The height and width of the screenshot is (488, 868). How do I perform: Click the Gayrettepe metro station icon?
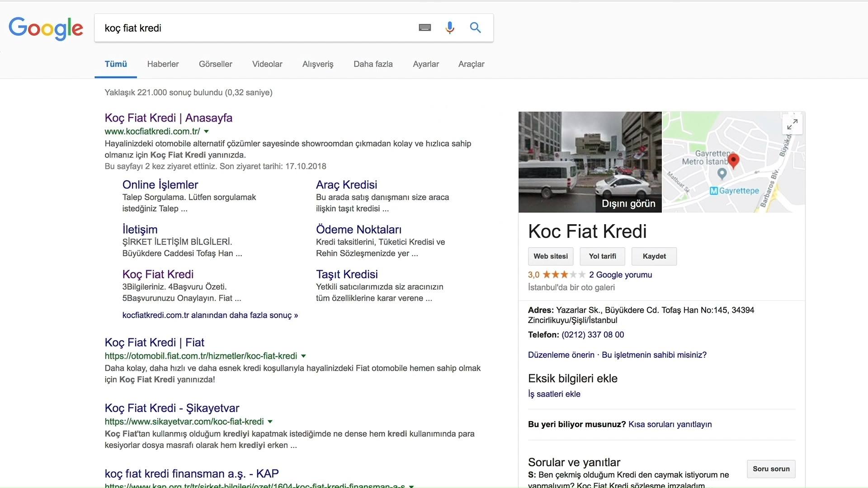tap(714, 191)
